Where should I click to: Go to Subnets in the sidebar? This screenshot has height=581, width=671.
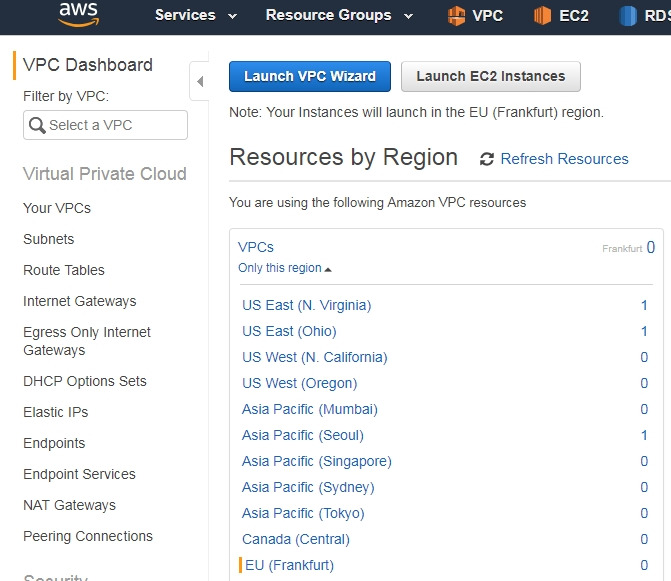(48, 239)
